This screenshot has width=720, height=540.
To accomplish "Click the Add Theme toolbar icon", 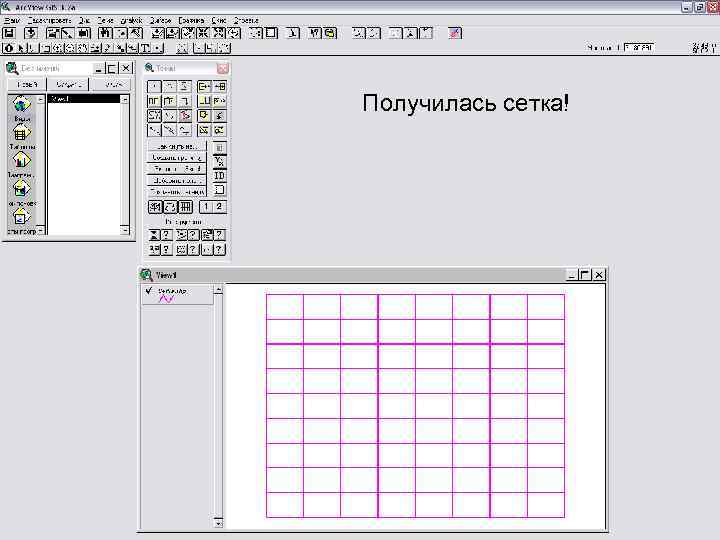I will [30, 33].
